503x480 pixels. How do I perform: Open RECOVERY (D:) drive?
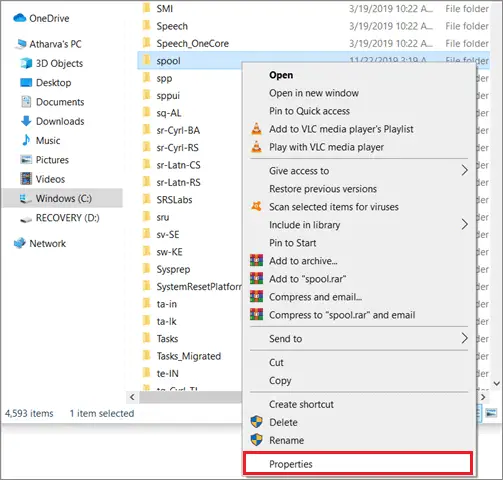[67, 218]
